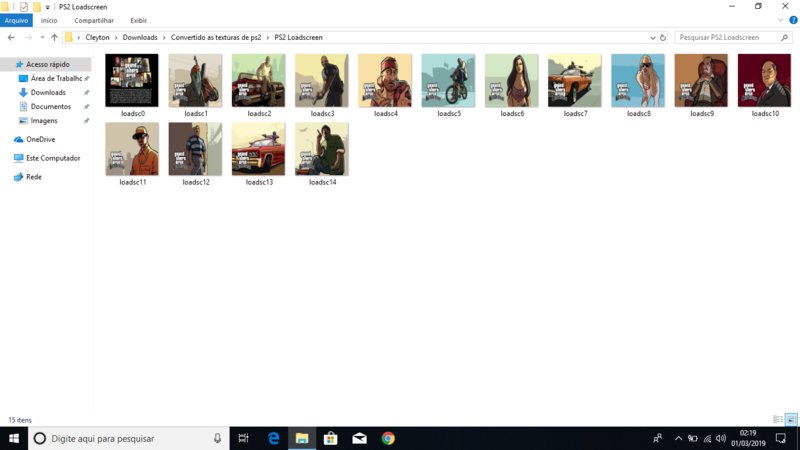Open the Arquivo file menu

(x=16, y=20)
